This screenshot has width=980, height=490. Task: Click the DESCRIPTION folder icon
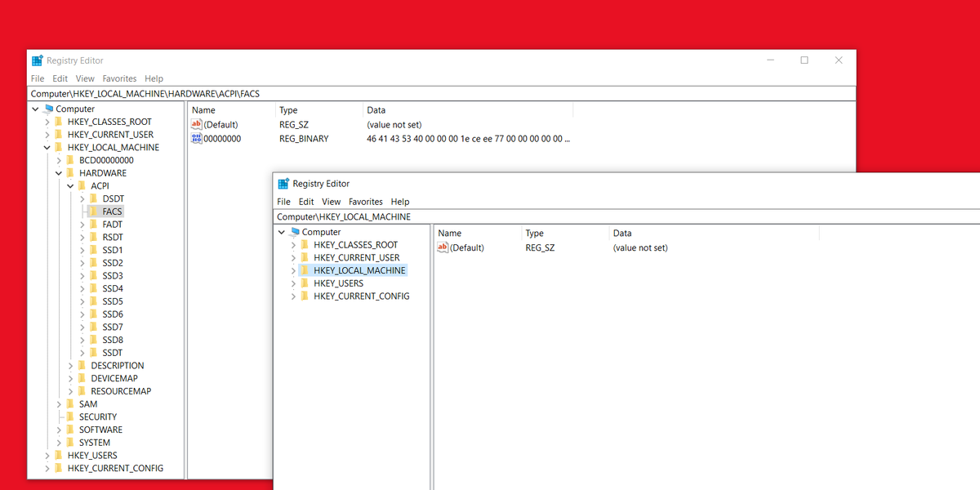click(x=82, y=365)
